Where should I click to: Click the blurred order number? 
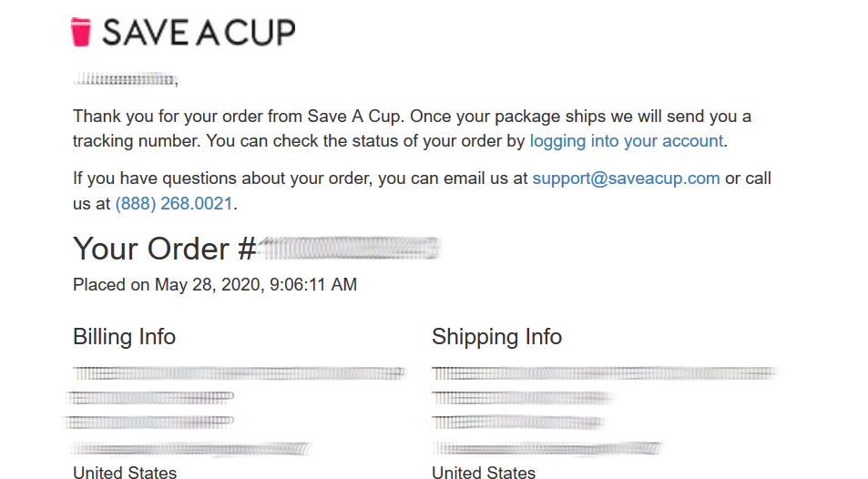tap(350, 248)
